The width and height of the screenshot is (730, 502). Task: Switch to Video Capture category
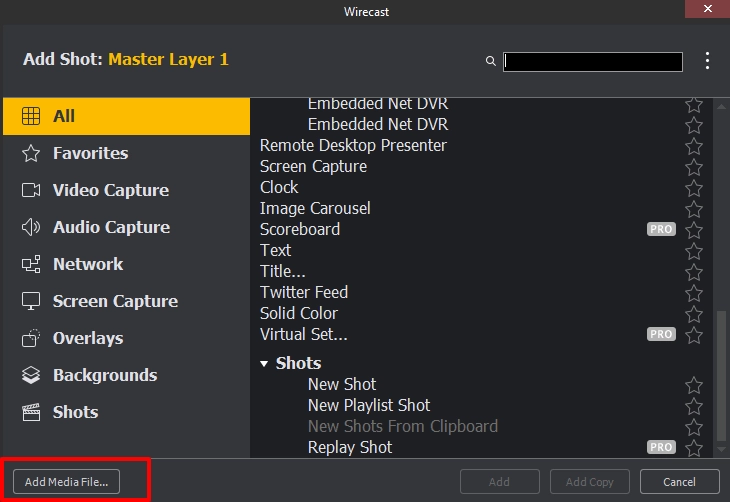[126, 190]
